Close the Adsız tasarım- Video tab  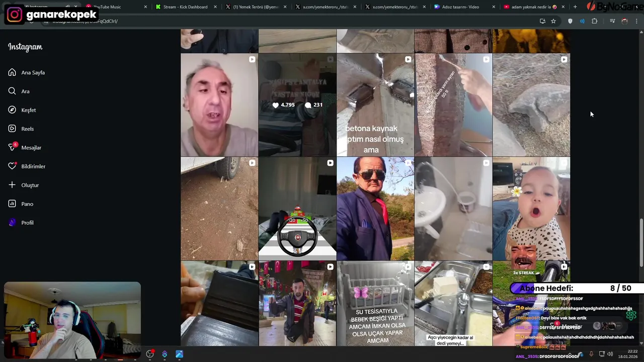pos(494,7)
